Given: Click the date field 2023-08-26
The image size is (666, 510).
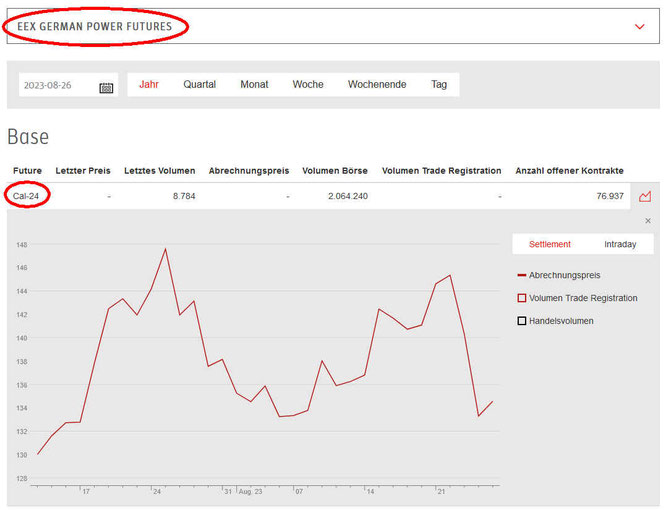Looking at the screenshot, I should click(x=68, y=85).
